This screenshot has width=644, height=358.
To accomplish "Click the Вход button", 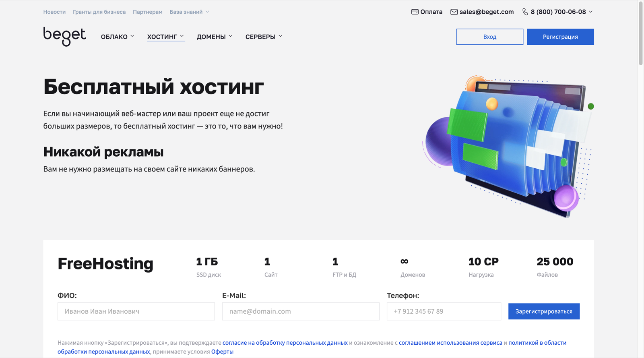I will tap(490, 37).
